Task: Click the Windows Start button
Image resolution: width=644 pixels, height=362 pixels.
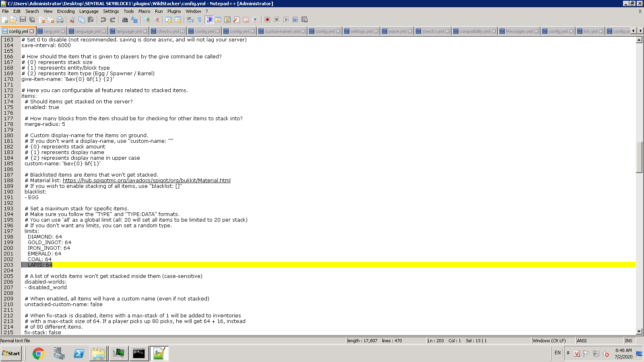Action: [11, 354]
